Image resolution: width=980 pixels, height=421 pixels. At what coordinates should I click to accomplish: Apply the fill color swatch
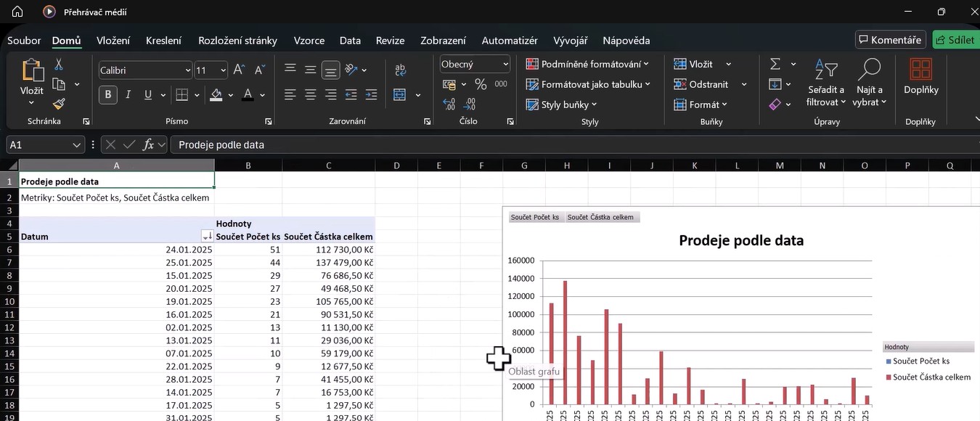[216, 95]
